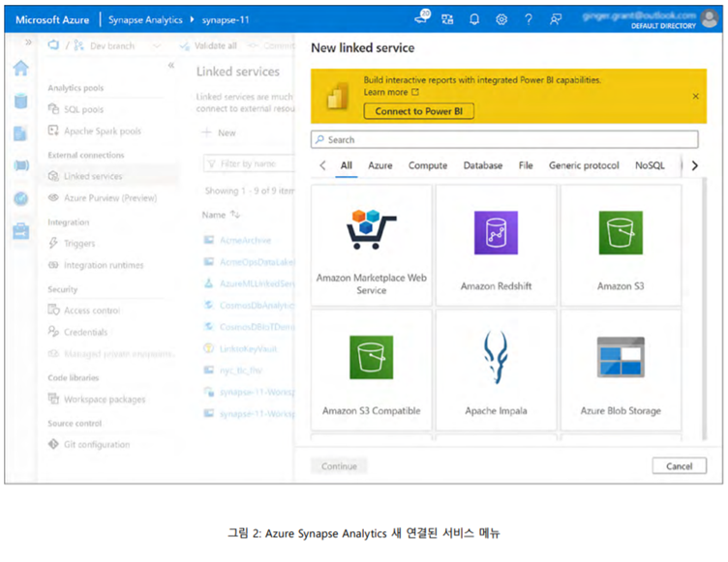Choose Amazon Redshift tile
The width and height of the screenshot is (728, 562).
click(496, 245)
